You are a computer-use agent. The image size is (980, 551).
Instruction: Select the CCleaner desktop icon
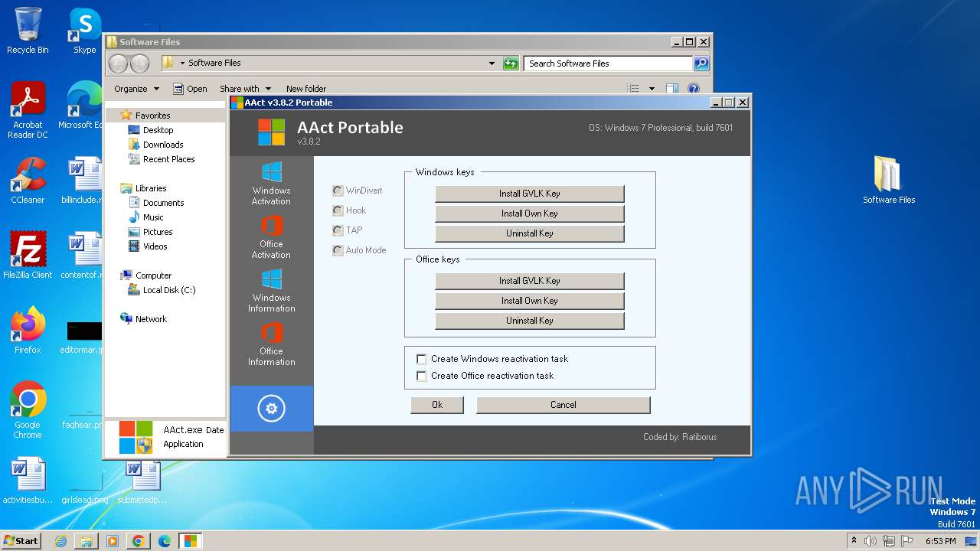28,181
